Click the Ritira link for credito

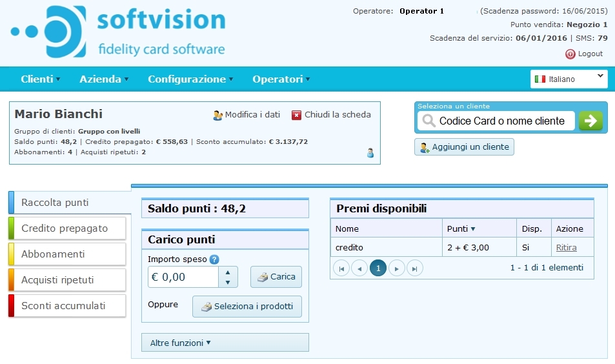pos(567,247)
